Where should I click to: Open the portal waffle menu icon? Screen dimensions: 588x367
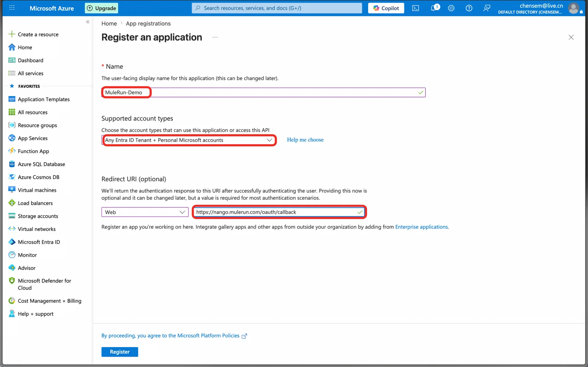click(x=12, y=8)
